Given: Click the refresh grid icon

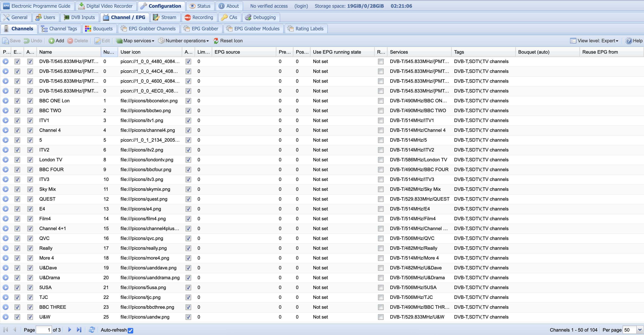Looking at the screenshot, I should (92, 330).
